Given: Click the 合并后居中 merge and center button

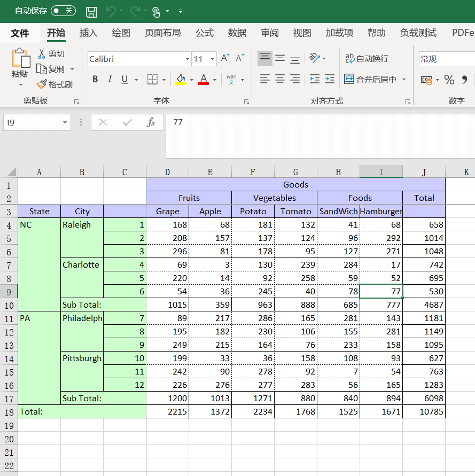Looking at the screenshot, I should click(370, 79).
